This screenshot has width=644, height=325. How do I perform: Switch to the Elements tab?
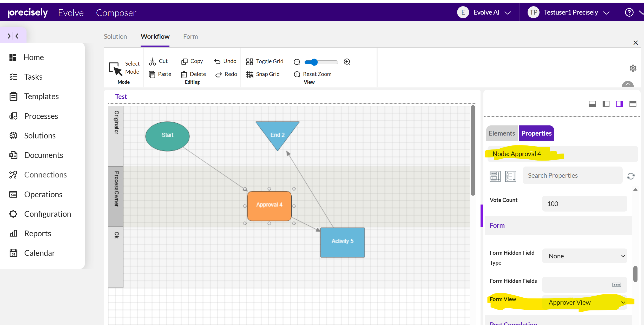pos(502,133)
